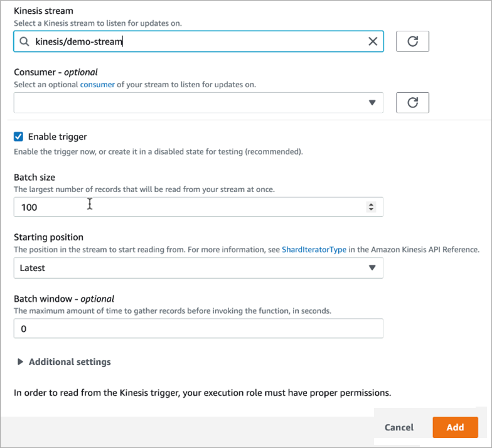Open the consumer documentation link
The height and width of the screenshot is (448, 492).
pyautogui.click(x=97, y=85)
